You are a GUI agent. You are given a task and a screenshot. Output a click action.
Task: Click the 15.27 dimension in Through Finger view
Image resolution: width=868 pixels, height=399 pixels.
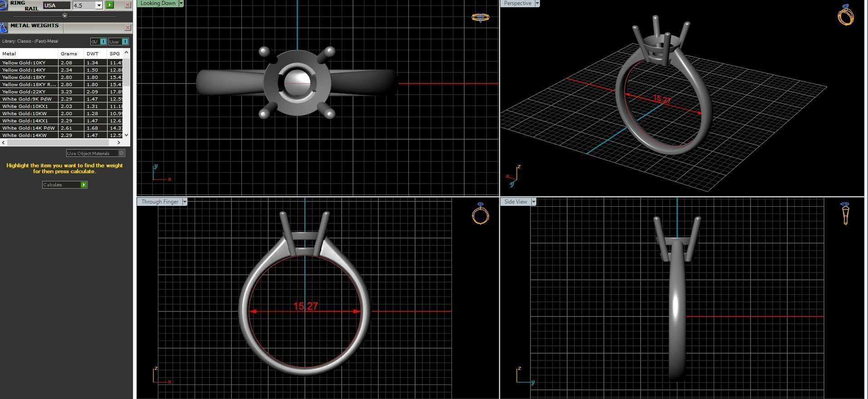305,307
